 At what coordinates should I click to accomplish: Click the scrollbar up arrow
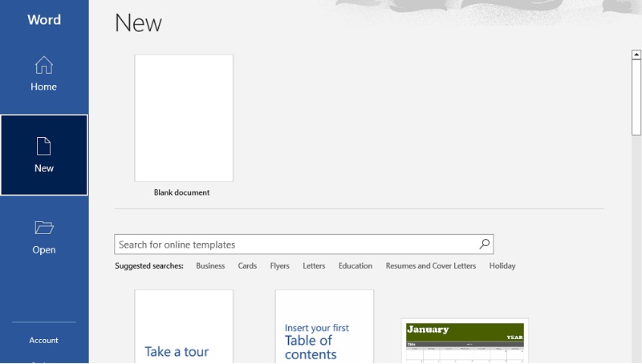pos(636,55)
